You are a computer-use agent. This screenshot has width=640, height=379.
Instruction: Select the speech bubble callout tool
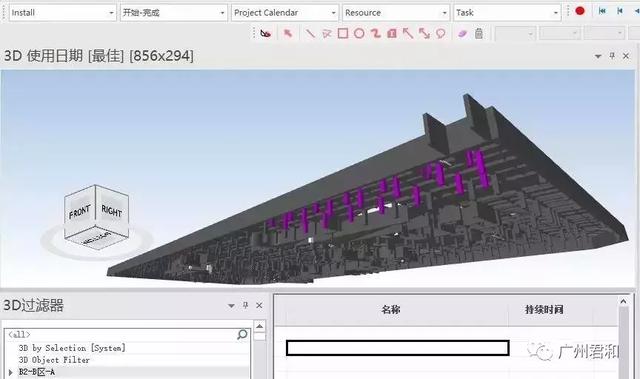440,33
